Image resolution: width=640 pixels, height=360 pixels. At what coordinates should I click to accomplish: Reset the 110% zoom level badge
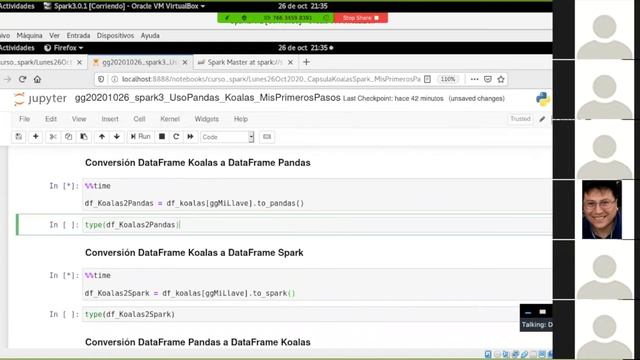pos(448,79)
